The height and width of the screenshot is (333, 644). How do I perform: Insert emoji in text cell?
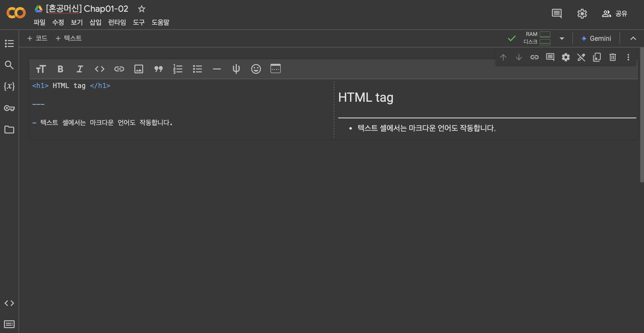pyautogui.click(x=256, y=69)
